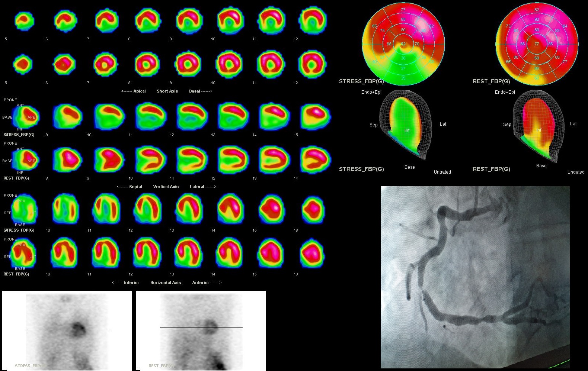The image size is (588, 371).
Task: Click the 'Short Axis' label
Action: [x=167, y=91]
